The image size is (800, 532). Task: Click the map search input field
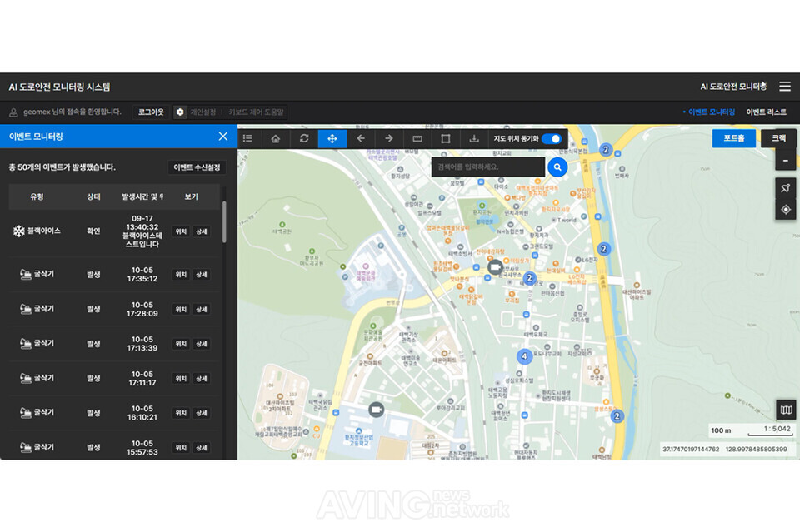pyautogui.click(x=487, y=167)
